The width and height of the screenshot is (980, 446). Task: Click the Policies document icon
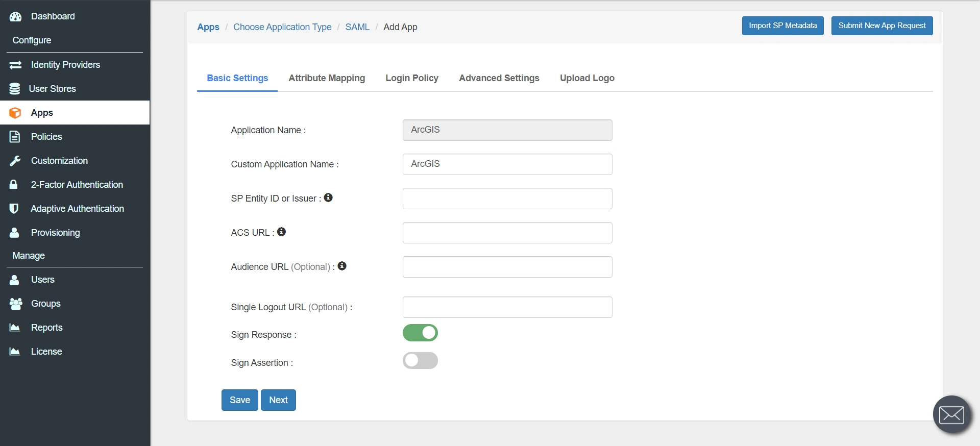(15, 137)
